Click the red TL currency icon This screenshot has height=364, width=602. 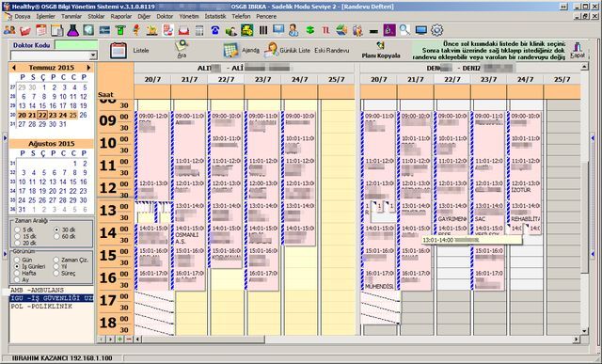(325, 30)
